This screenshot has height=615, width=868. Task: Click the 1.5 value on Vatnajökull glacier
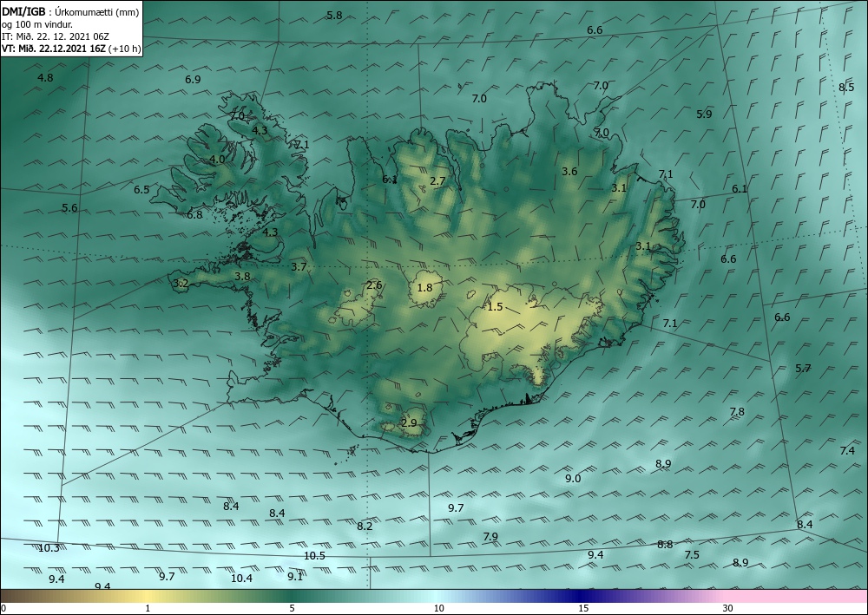coord(495,307)
